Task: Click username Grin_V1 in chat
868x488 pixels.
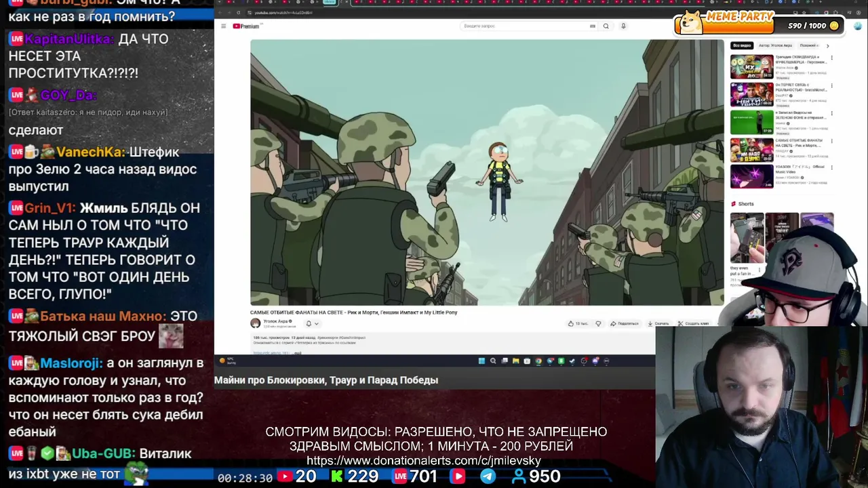Action: pos(50,208)
